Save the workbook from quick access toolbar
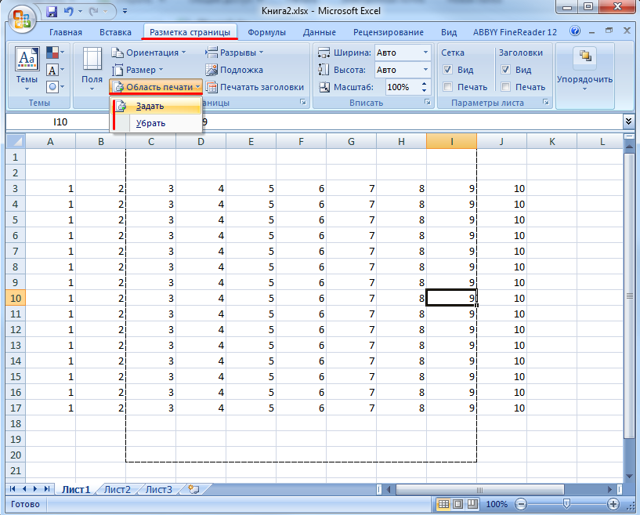This screenshot has height=515, width=640. [51, 11]
